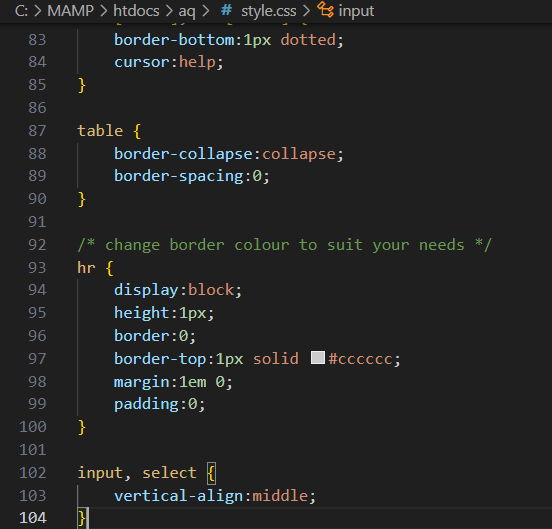The image size is (552, 529).
Task: Click line number 93 in the gutter
Action: point(37,268)
